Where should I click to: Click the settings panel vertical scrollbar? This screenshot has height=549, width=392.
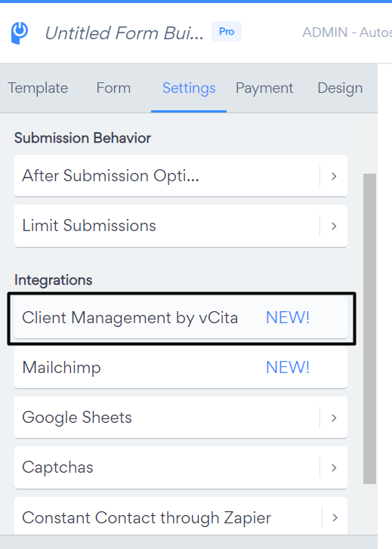tap(369, 328)
